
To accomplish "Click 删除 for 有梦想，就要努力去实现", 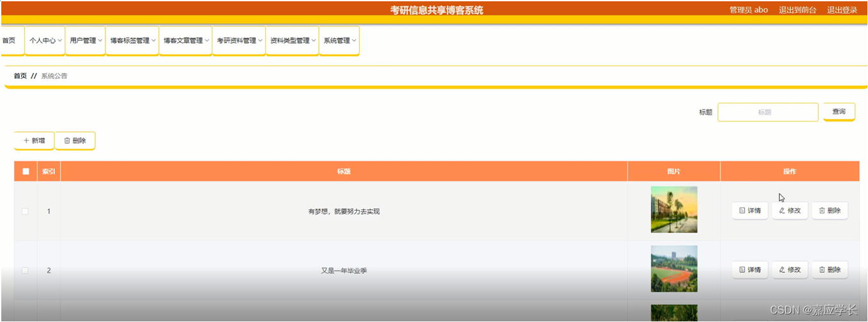I will click(830, 211).
